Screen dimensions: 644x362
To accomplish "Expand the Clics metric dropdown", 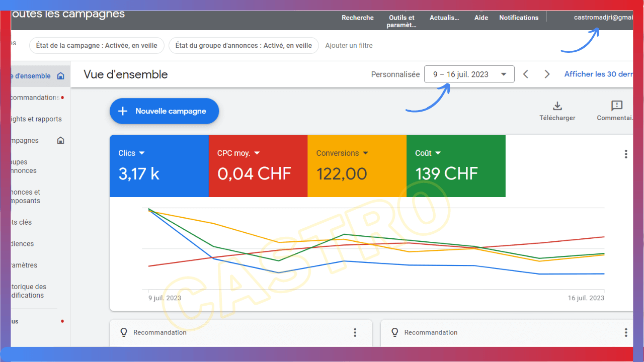I will pyautogui.click(x=142, y=153).
